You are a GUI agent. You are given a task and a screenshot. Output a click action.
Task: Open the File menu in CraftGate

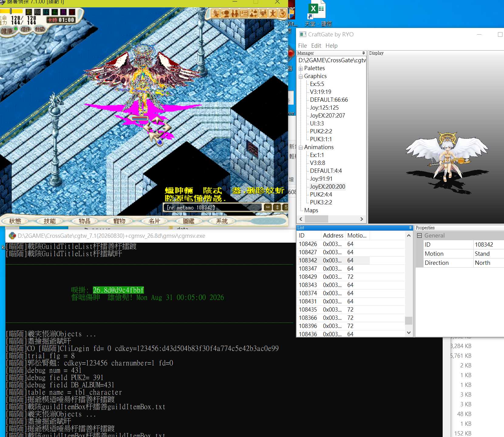302,46
